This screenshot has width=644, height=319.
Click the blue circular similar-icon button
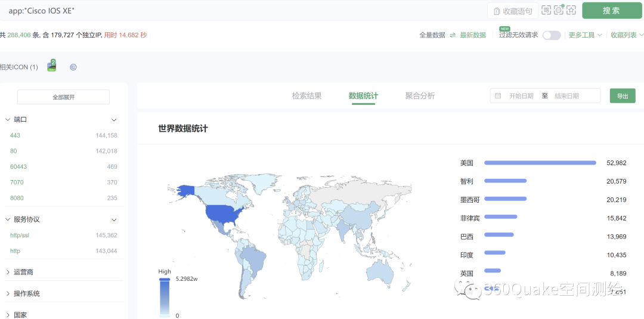click(x=73, y=67)
